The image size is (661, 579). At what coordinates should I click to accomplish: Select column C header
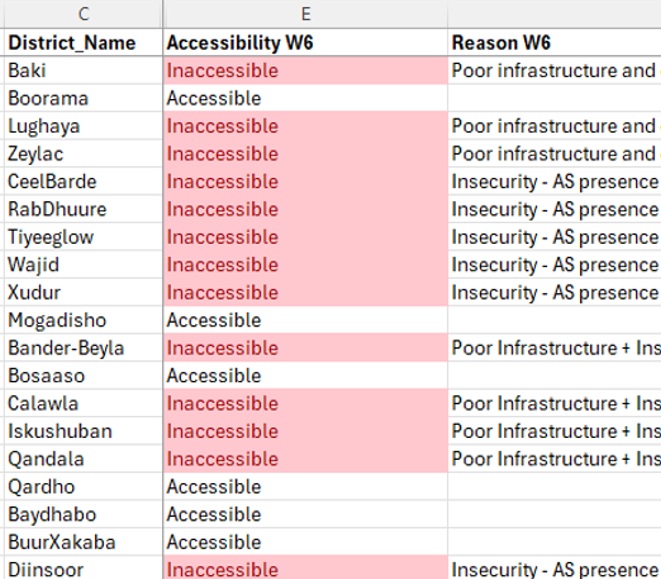82,14
